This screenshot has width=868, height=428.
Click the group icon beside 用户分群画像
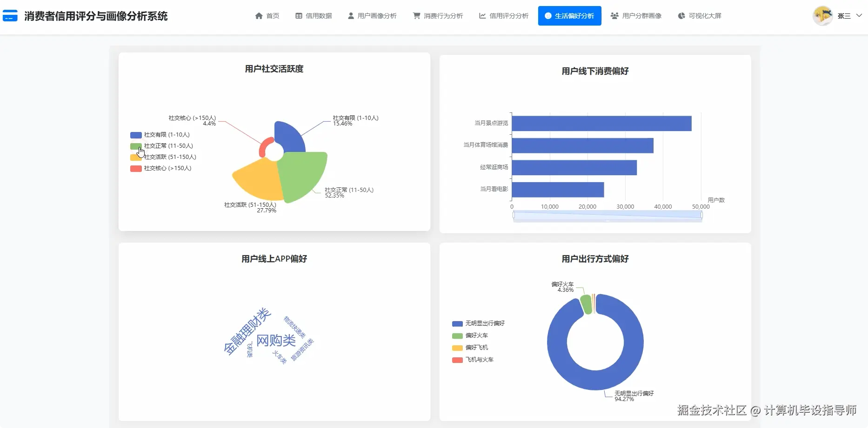[x=614, y=16]
